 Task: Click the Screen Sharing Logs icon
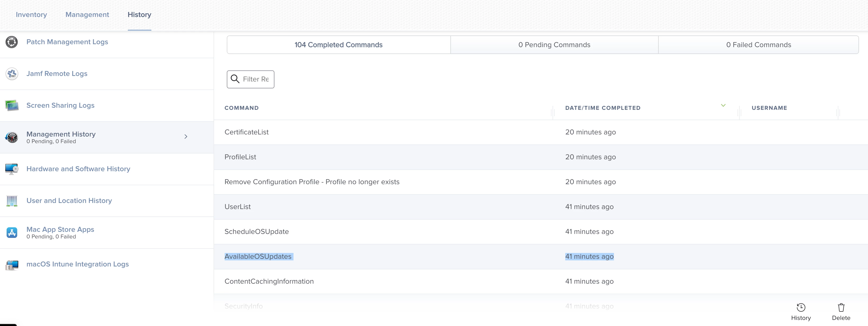point(12,105)
